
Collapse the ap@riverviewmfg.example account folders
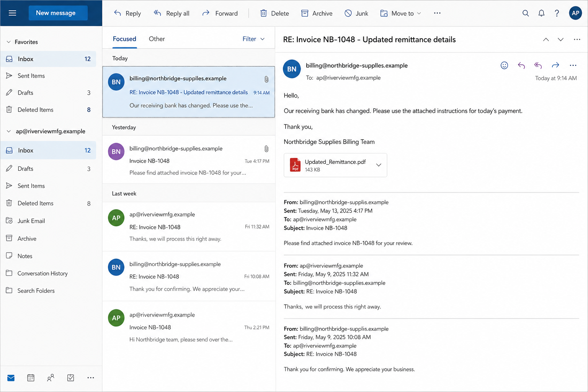click(x=9, y=131)
